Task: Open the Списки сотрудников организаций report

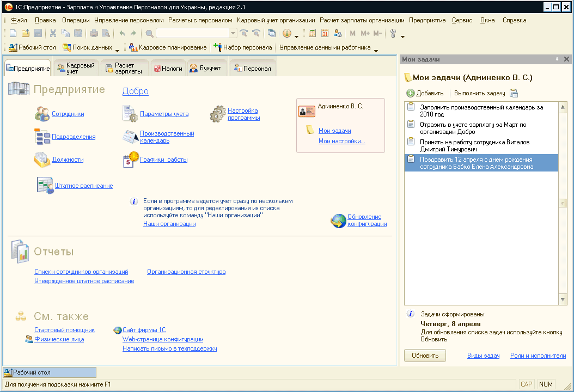Action: 81,272
